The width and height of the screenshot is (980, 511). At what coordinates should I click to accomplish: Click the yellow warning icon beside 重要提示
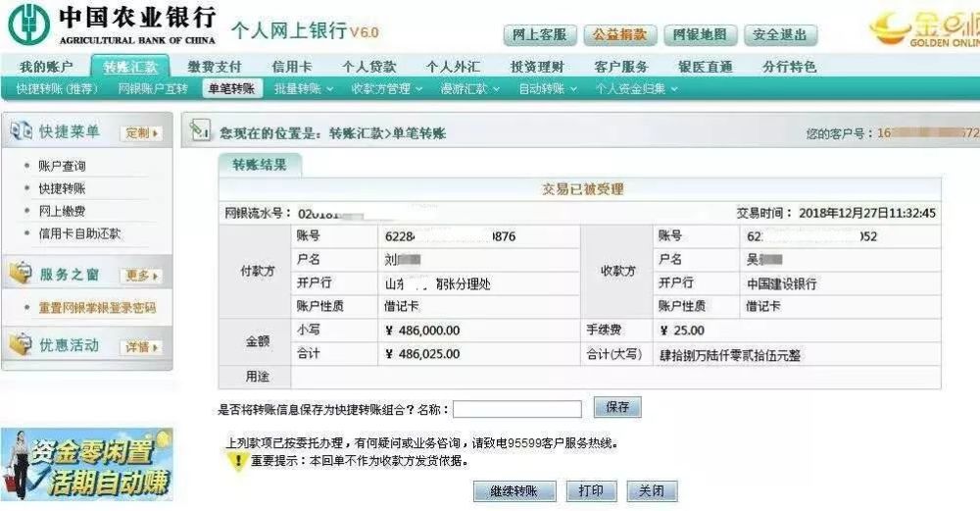coord(237,461)
